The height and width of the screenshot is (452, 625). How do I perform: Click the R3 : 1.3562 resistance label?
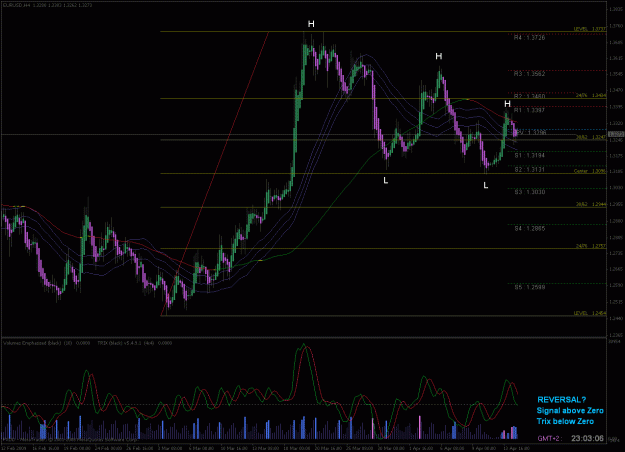(x=529, y=74)
